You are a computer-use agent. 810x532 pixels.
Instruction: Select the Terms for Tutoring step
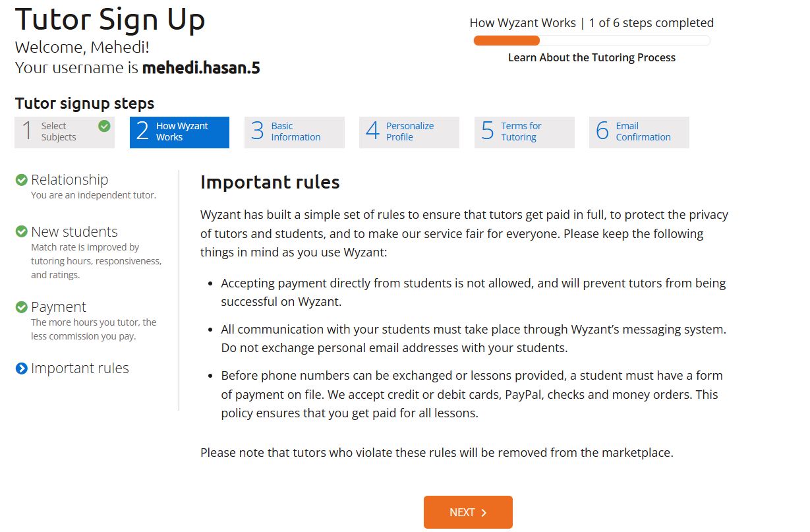[524, 132]
